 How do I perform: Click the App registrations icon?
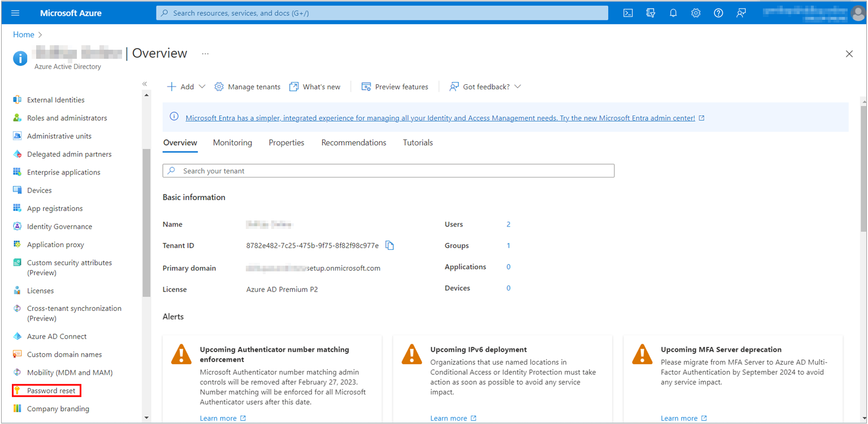(17, 209)
